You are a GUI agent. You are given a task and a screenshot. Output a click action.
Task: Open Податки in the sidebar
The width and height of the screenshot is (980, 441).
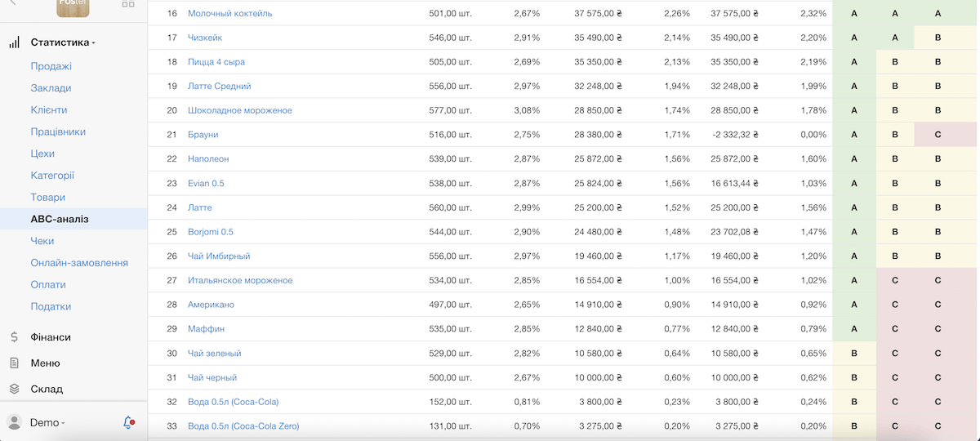(x=51, y=306)
